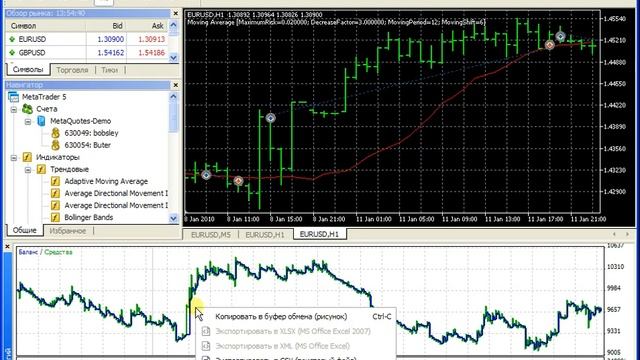Select account 630049: bobsley
Image resolution: width=640 pixels, height=360 pixels.
point(91,133)
